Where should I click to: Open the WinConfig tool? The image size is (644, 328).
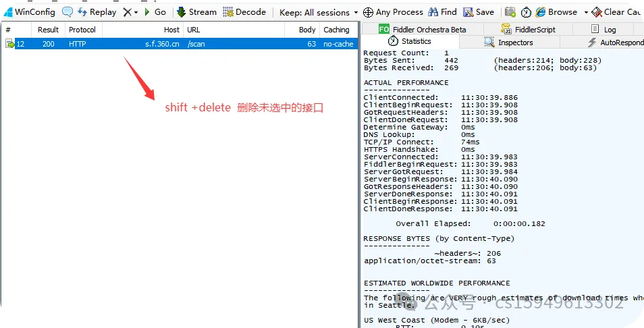(29, 12)
